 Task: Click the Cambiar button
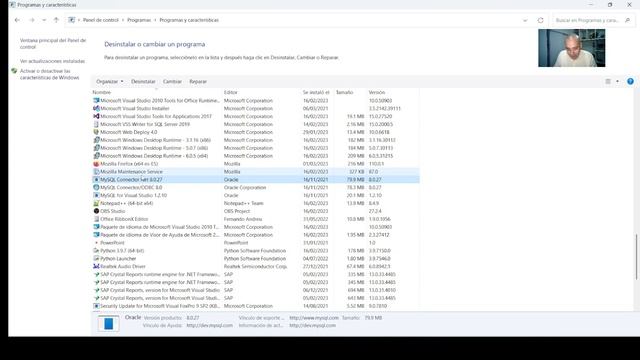point(172,82)
